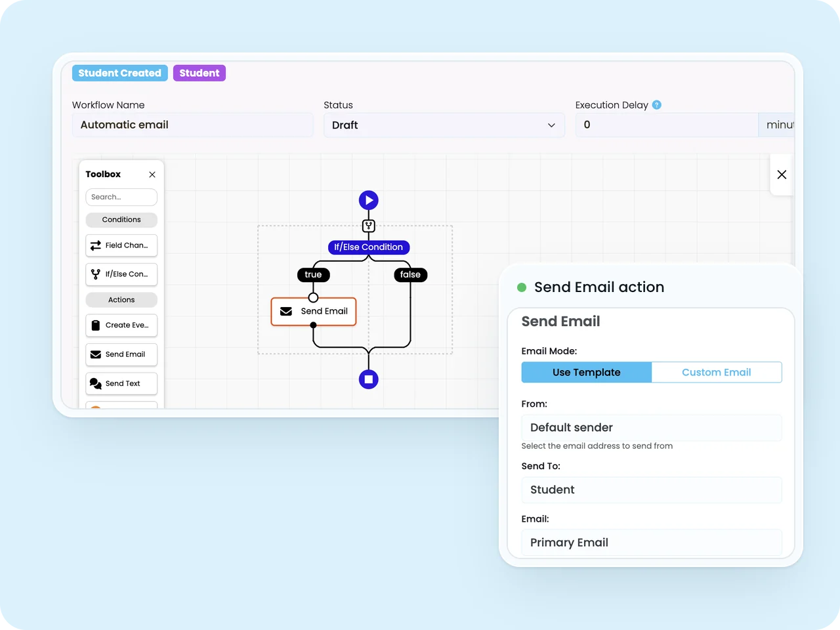Click the Send Text chat bubbles icon

[96, 383]
